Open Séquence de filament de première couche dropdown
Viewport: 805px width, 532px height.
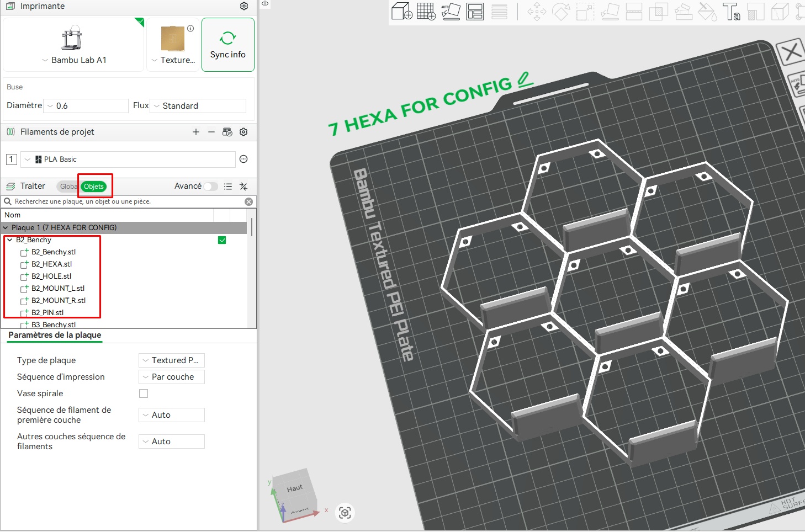[172, 415]
